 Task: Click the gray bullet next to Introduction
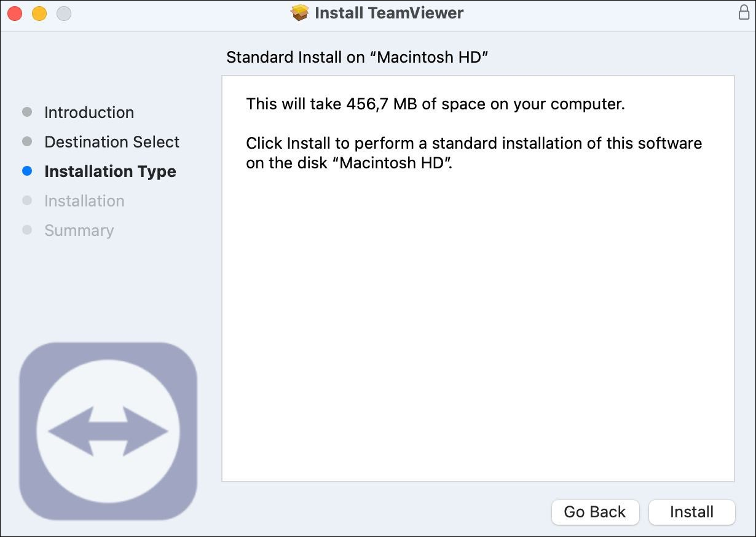point(27,112)
